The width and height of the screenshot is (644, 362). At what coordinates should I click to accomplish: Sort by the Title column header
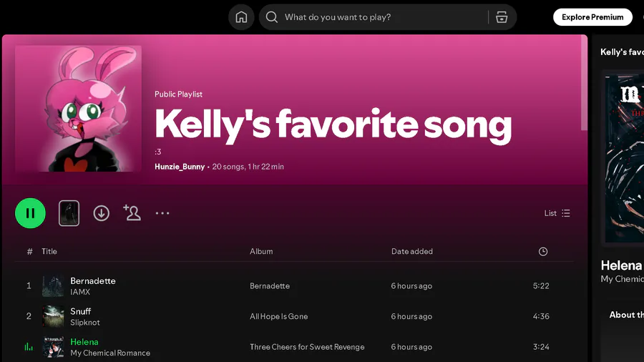pos(49,251)
